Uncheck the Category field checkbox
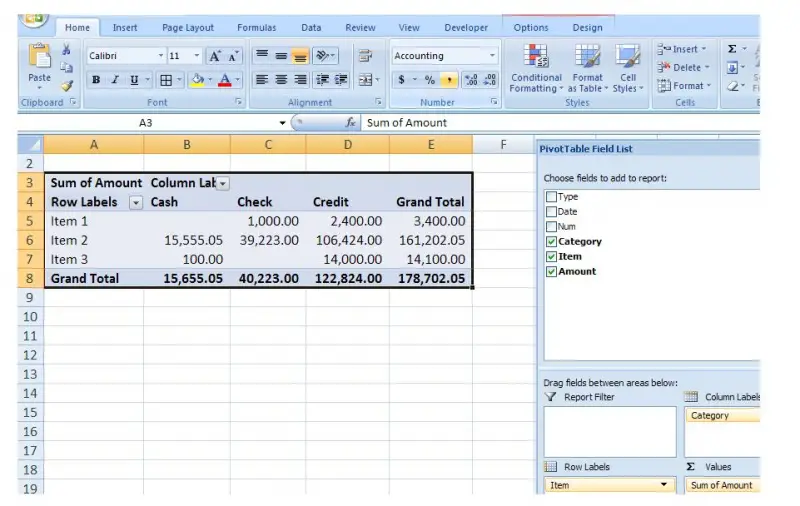This screenshot has height=506, width=800. pos(551,241)
